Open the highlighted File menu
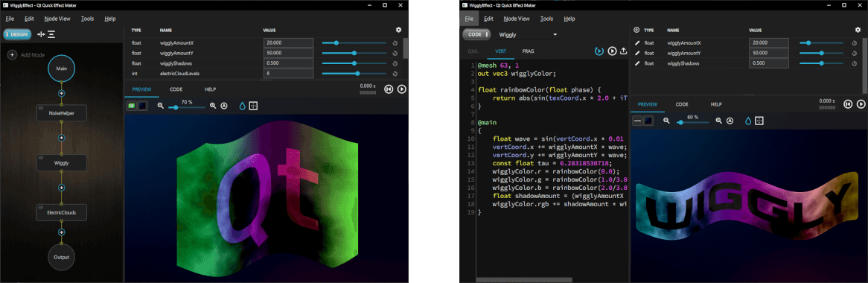This screenshot has width=868, height=283. [470, 19]
